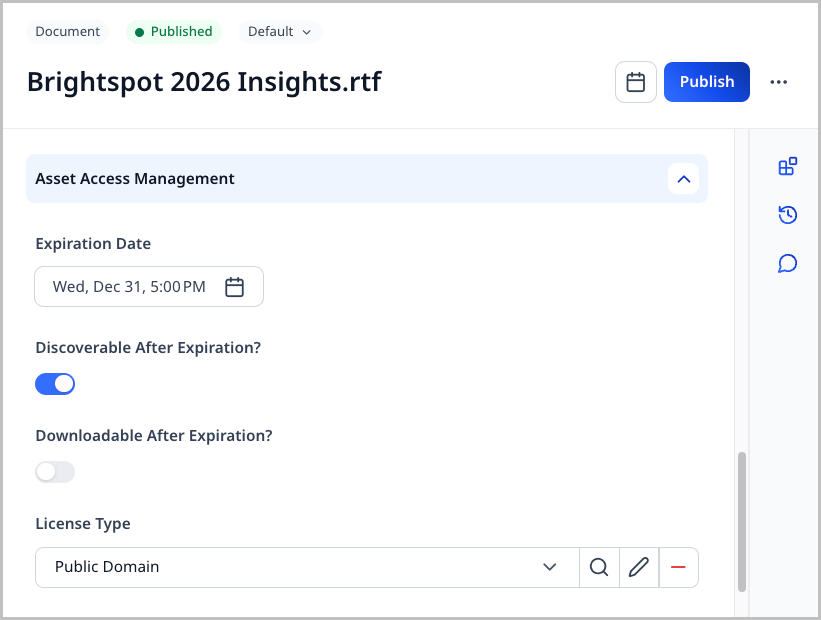Click the Document type badge
Viewport: 821px width, 620px height.
pyautogui.click(x=67, y=32)
